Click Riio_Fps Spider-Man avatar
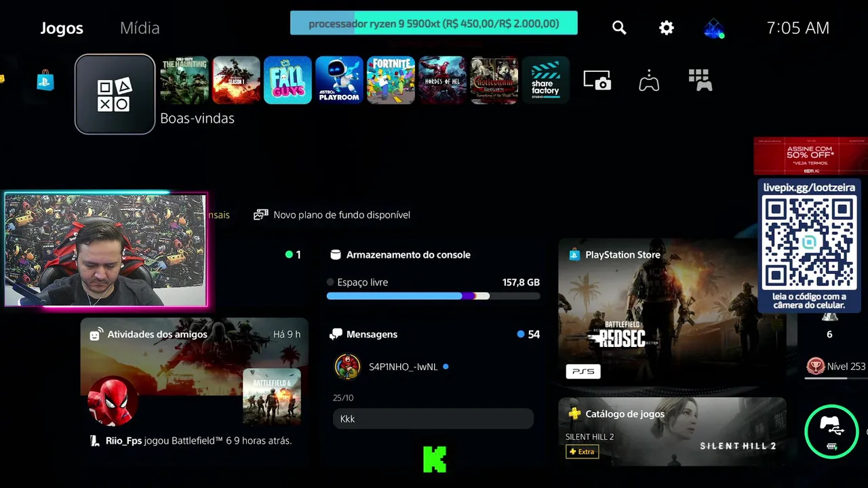 113,401
